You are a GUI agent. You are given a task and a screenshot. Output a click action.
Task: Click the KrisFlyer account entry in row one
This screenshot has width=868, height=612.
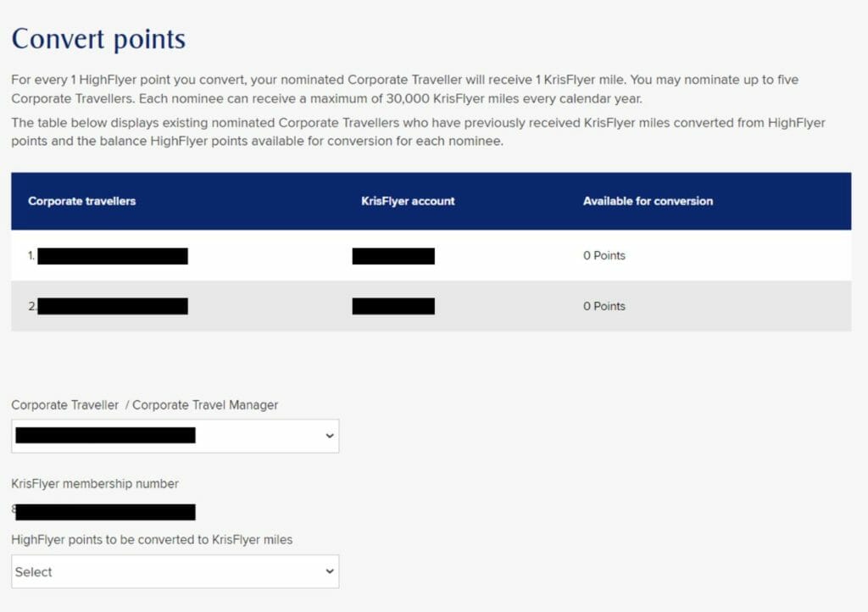click(394, 255)
